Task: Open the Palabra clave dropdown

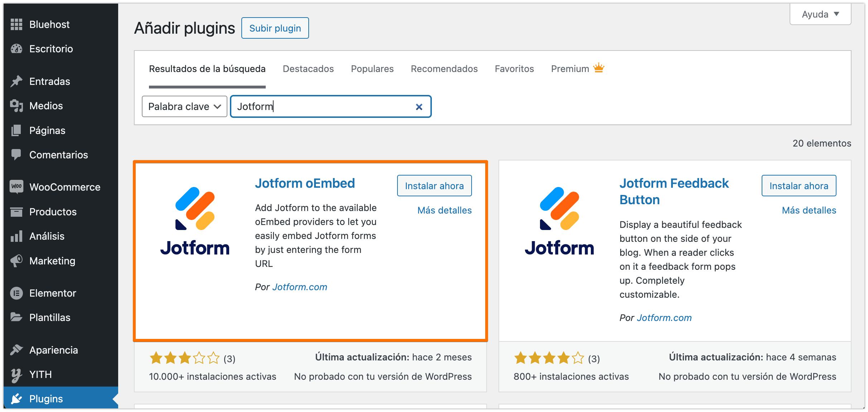Action: tap(184, 106)
